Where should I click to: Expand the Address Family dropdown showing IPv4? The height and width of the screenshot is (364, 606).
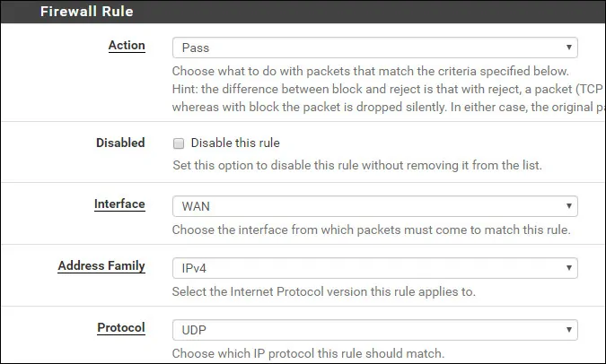tap(373, 268)
